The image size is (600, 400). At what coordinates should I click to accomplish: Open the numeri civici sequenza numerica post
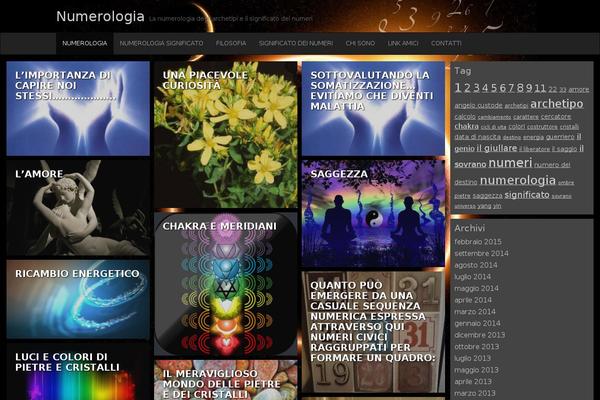(373, 331)
